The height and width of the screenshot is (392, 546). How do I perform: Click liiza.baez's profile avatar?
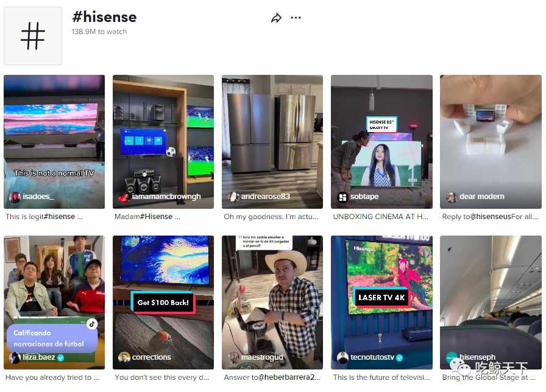[x=15, y=357]
